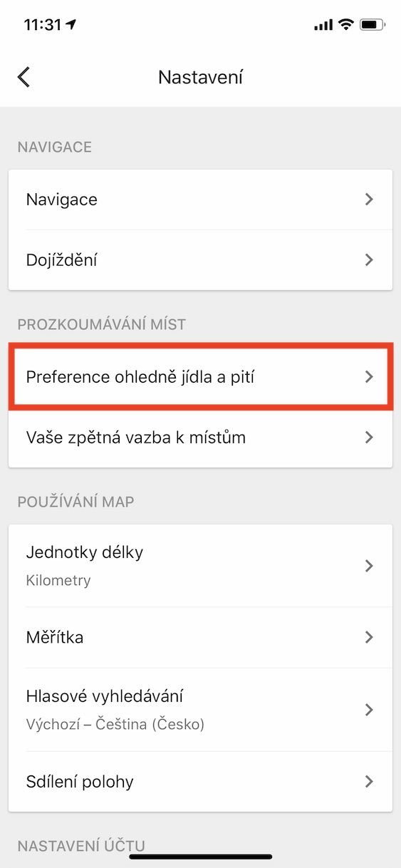Tap the chevron beside Hlasové vyhledávání
This screenshot has width=401, height=868.
pyautogui.click(x=369, y=710)
